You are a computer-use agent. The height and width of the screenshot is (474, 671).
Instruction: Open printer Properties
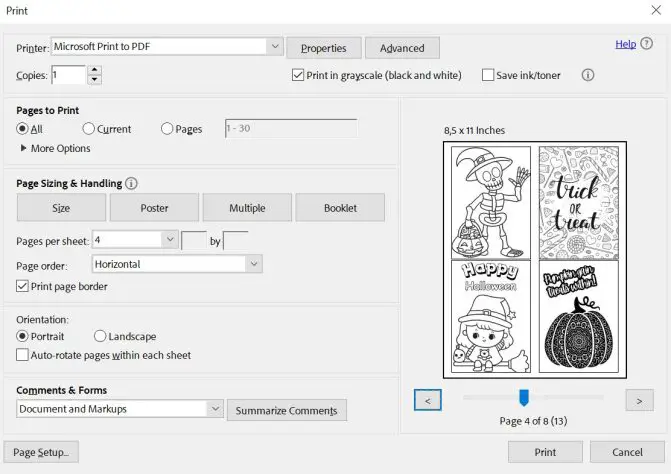tap(324, 48)
